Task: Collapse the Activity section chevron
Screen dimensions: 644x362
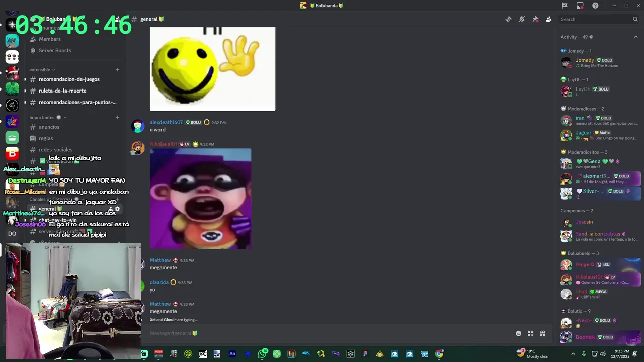Action: click(x=635, y=37)
